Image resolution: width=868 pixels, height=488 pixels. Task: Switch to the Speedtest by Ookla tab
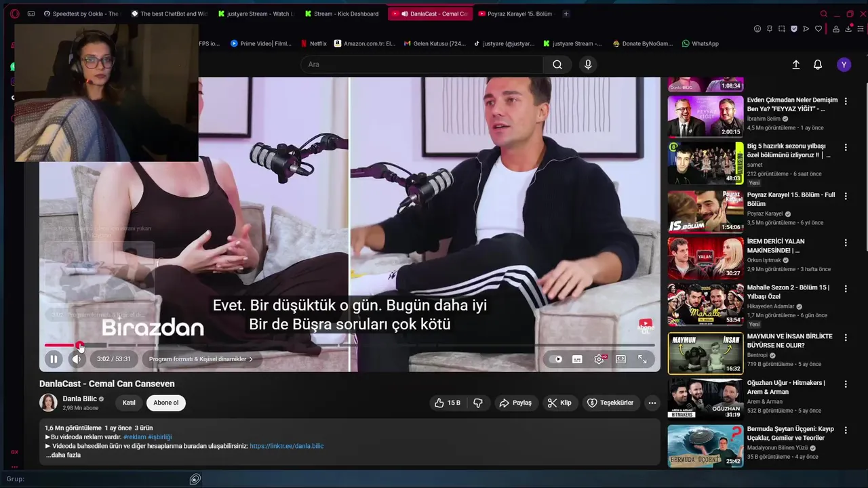click(x=81, y=14)
